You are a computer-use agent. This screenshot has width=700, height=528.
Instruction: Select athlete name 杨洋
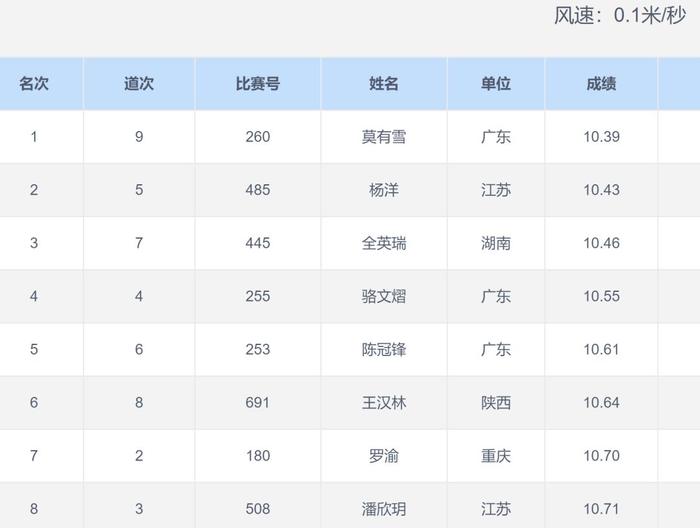pyautogui.click(x=383, y=190)
